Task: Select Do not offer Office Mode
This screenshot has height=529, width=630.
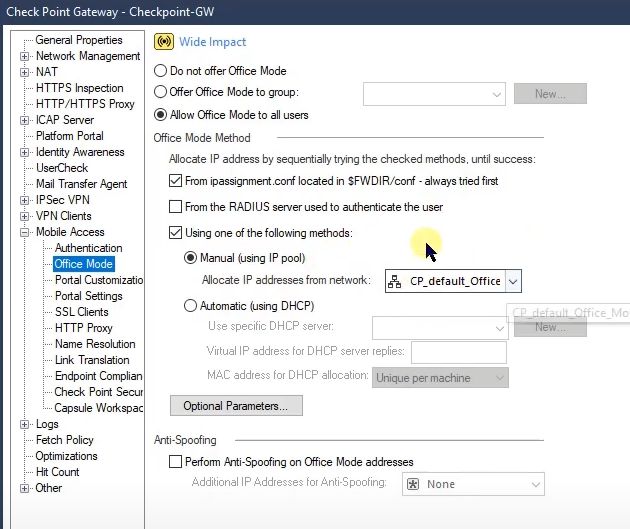Action: (160, 71)
